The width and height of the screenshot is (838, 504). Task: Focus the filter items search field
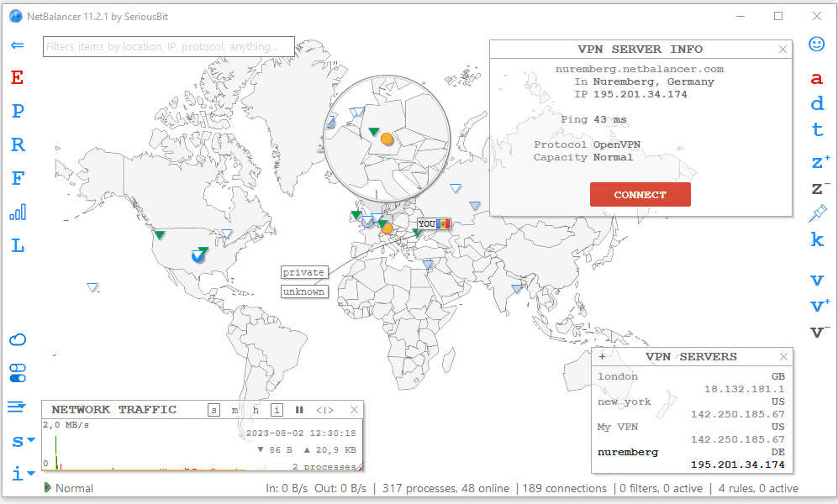point(169,46)
